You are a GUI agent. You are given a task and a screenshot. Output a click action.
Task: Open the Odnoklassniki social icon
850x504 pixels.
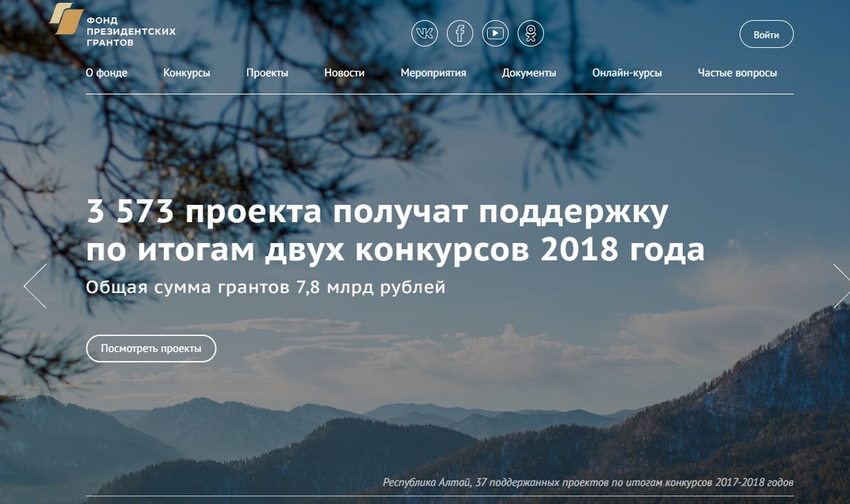[x=531, y=33]
